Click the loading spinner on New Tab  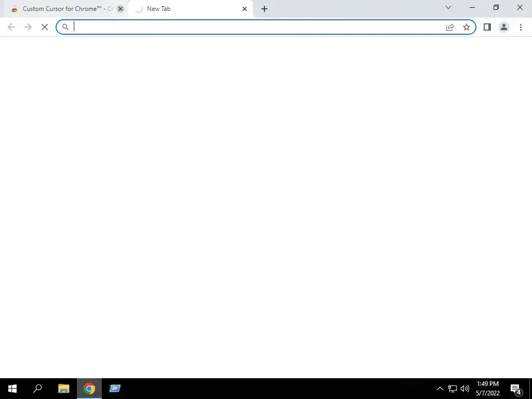point(138,9)
